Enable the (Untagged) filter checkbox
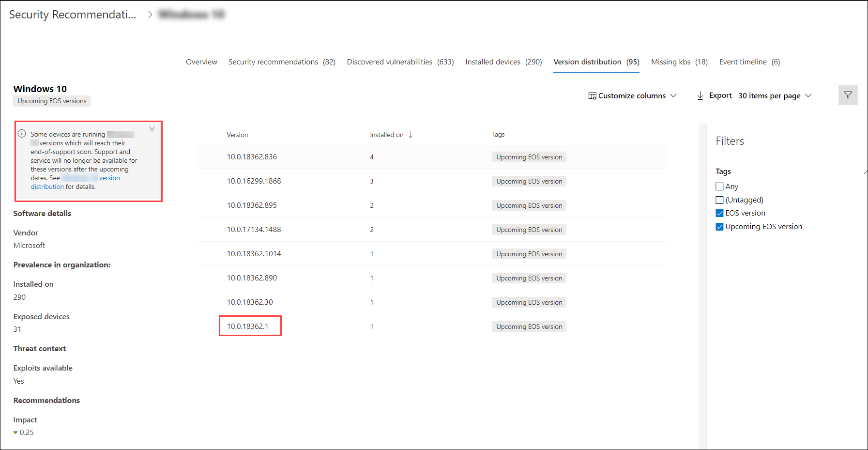 (719, 200)
